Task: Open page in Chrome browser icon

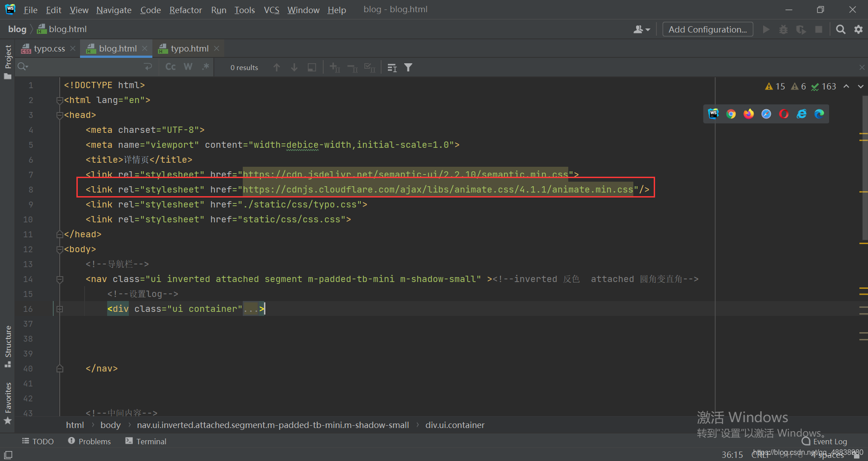Action: 731,114
